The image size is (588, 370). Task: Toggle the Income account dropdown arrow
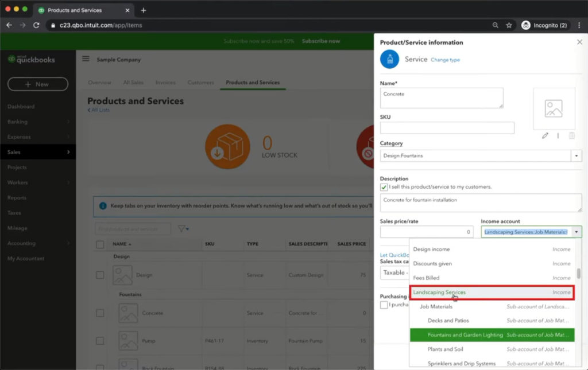click(576, 232)
